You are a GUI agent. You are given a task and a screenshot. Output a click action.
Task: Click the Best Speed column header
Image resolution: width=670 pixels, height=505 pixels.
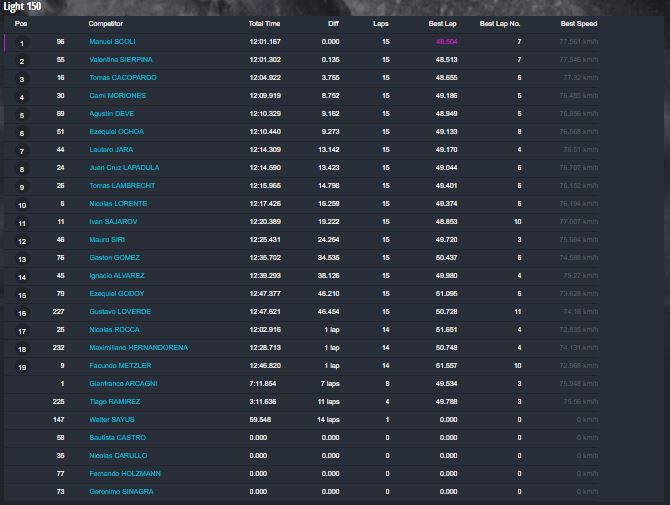pyautogui.click(x=578, y=23)
